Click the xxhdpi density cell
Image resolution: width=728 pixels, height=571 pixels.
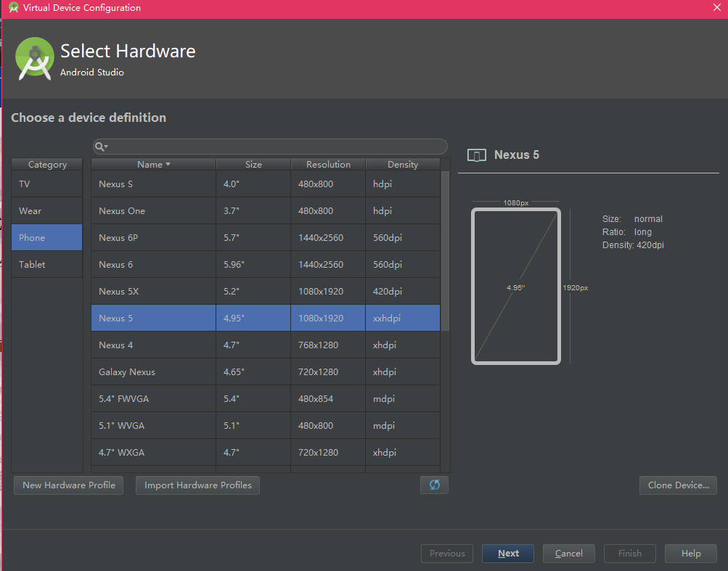click(x=403, y=319)
